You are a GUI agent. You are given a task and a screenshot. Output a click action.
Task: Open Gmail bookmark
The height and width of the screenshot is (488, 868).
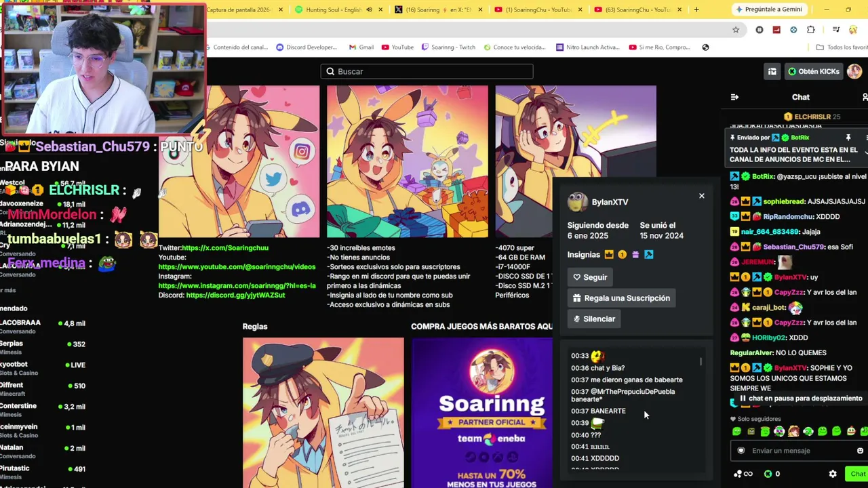tap(361, 47)
